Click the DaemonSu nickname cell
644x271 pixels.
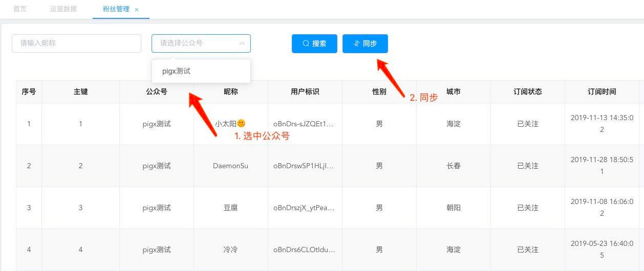pos(230,166)
